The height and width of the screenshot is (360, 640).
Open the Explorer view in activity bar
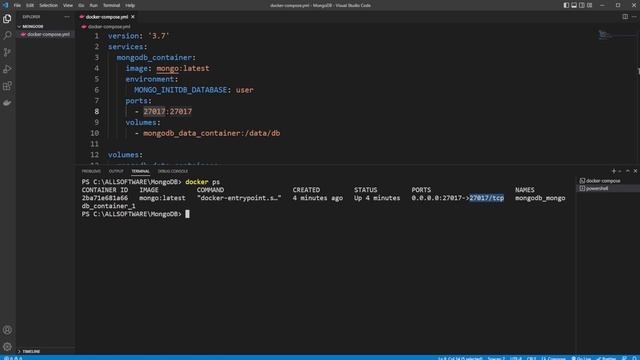pos(7,19)
